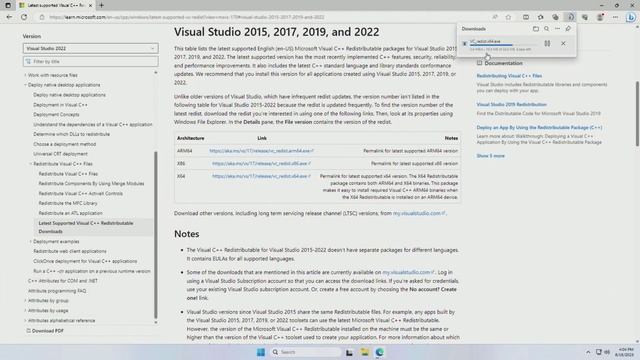The height and width of the screenshot is (360, 640).
Task: Open the tab actions menu icon
Action: [8, 5]
